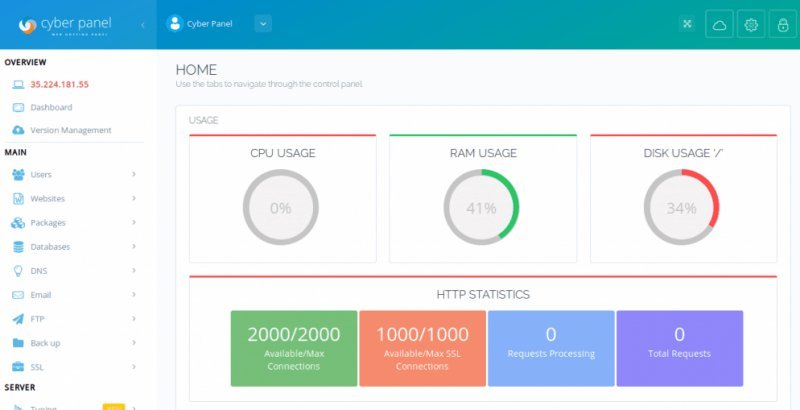This screenshot has height=410, width=800.
Task: Open the FTP sidebar label
Action: 37,319
